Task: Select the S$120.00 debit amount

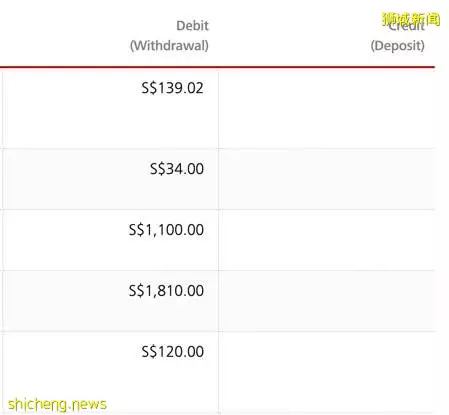Action: pyautogui.click(x=173, y=352)
